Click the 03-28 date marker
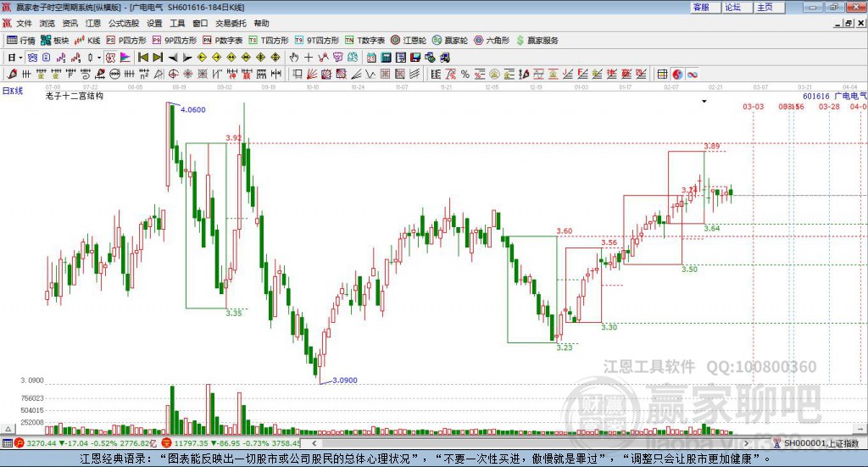The height and width of the screenshot is (467, 868). click(x=829, y=106)
